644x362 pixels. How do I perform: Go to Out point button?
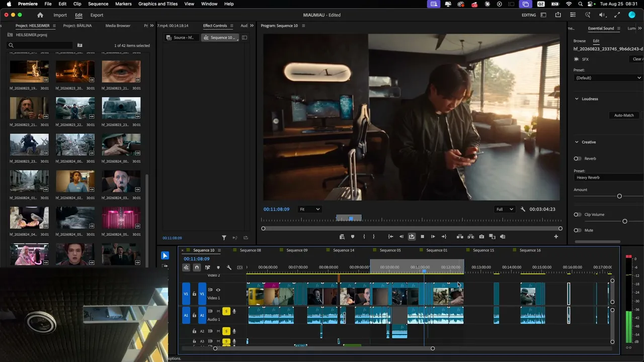click(x=444, y=237)
